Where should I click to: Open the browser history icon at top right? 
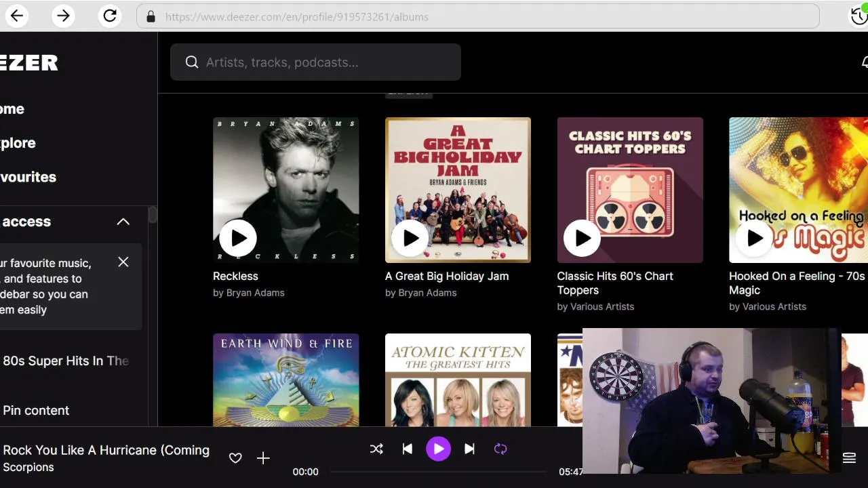[859, 16]
